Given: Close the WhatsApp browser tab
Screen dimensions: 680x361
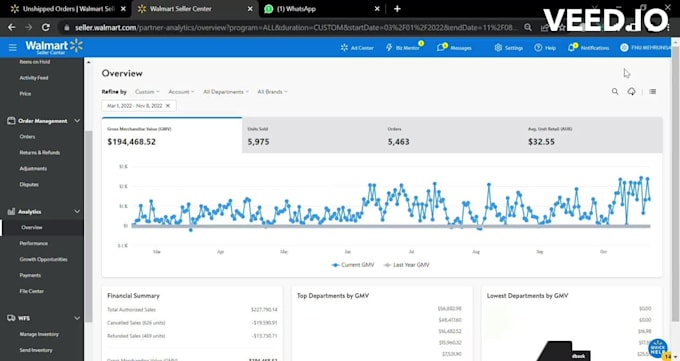Looking at the screenshot, I should [377, 9].
